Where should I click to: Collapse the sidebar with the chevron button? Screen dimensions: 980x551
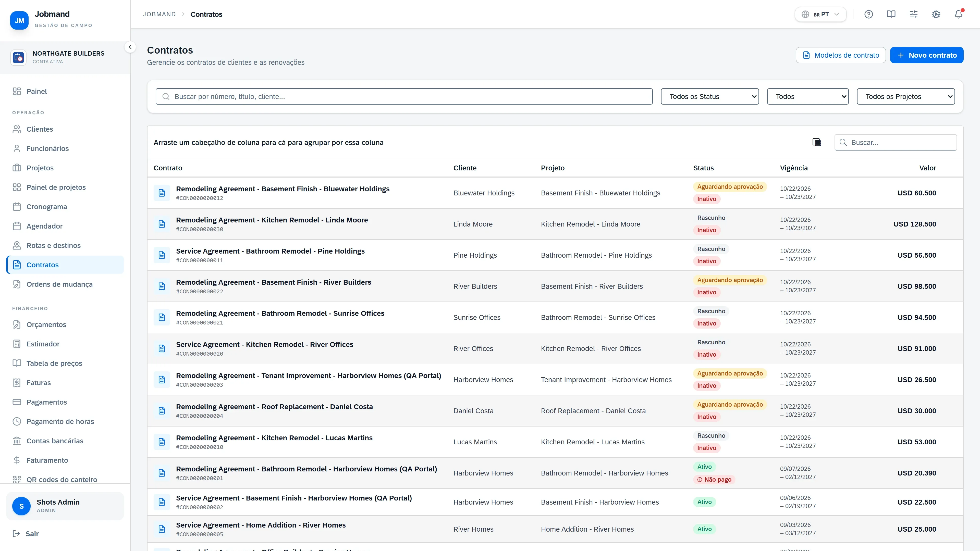coord(130,47)
